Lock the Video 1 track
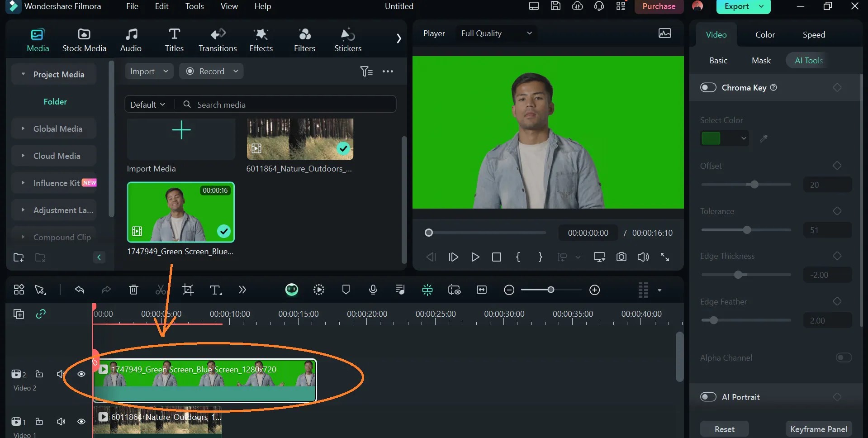This screenshot has height=438, width=868. (39, 421)
